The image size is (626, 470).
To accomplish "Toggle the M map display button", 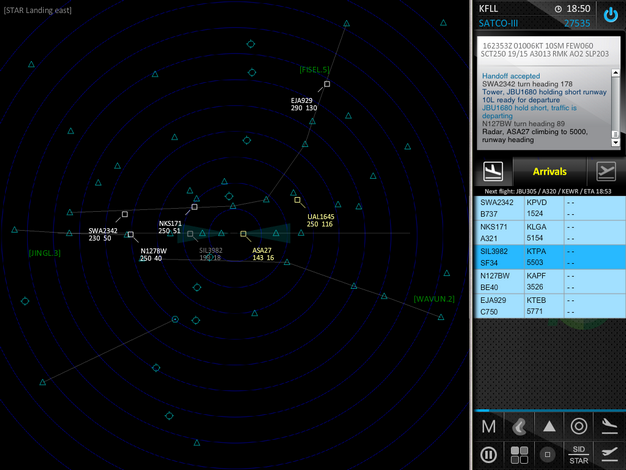I will (x=489, y=426).
